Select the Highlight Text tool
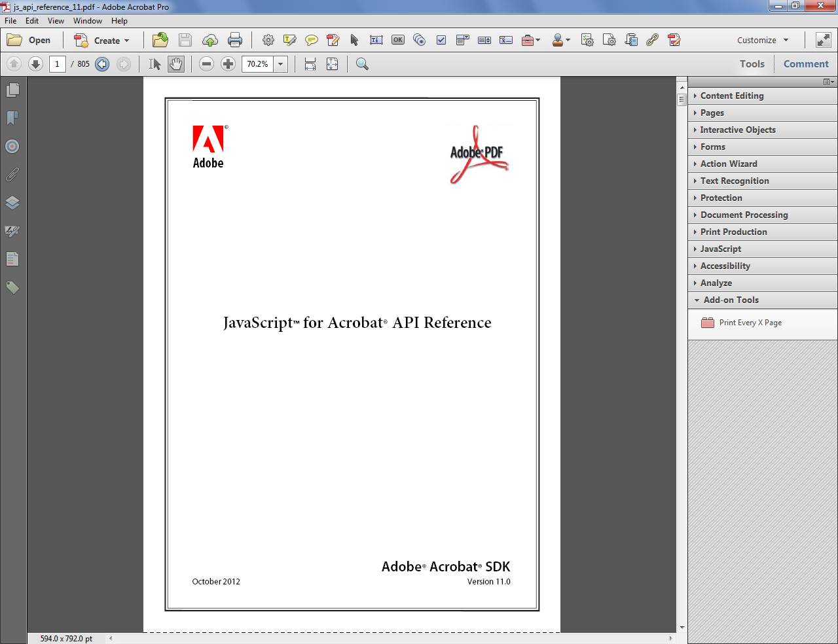 [290, 40]
